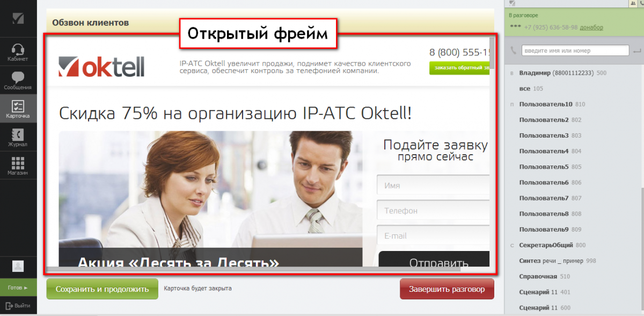The width and height of the screenshot is (644, 316).
Task: Click the Имя field in the form
Action: coord(434,186)
